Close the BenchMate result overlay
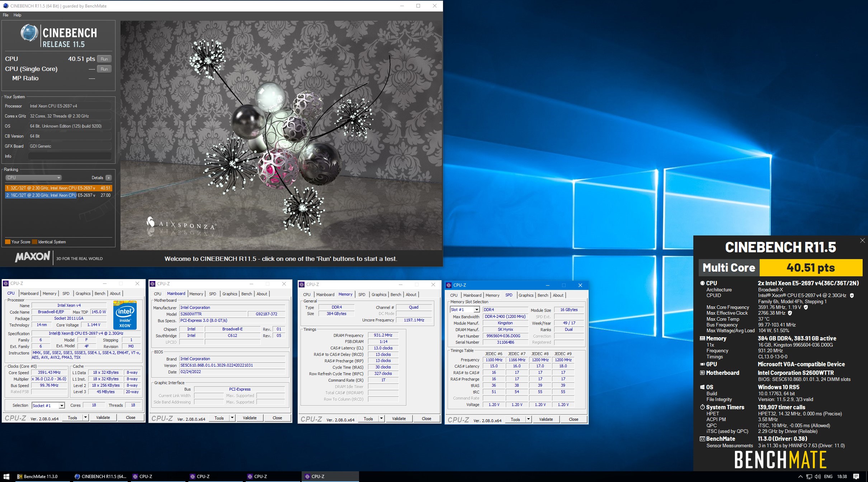 tap(863, 240)
